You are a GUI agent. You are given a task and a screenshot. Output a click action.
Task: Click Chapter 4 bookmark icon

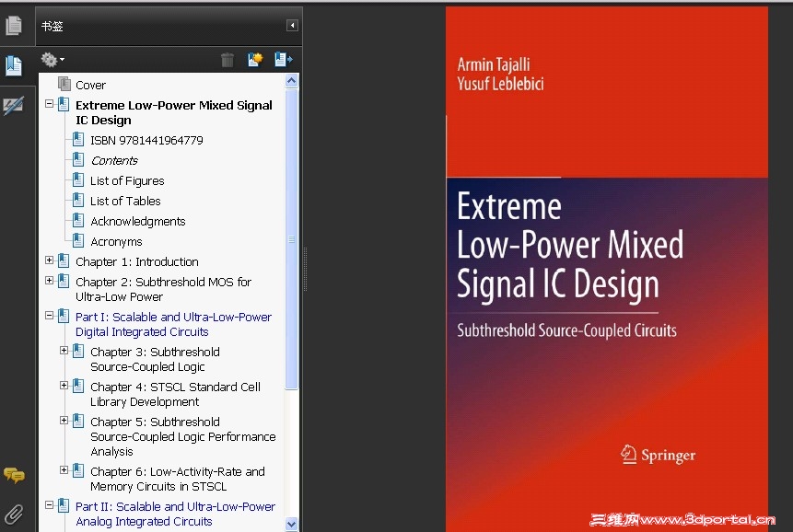click(78, 386)
